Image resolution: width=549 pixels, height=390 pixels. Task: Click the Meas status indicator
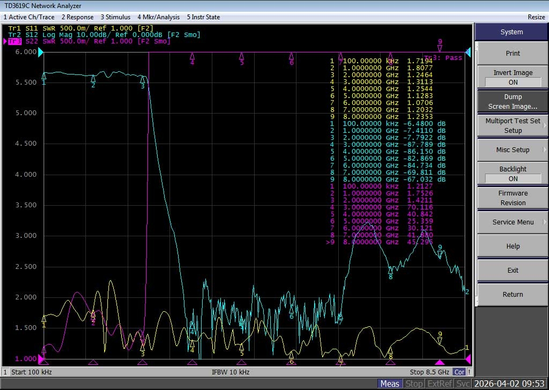click(390, 384)
